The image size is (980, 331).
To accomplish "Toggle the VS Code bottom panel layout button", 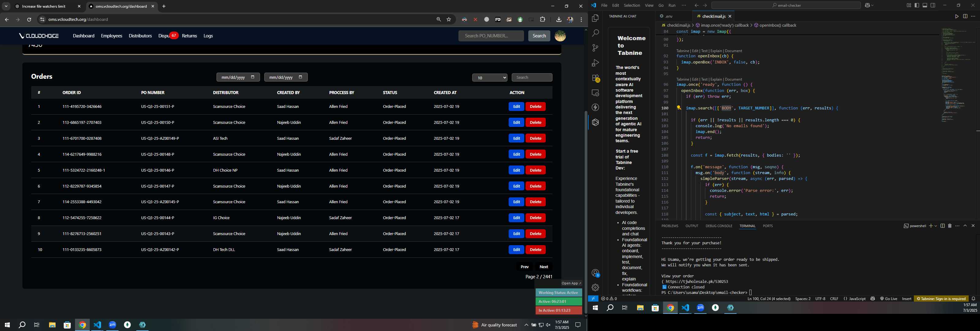I will tap(925, 5).
